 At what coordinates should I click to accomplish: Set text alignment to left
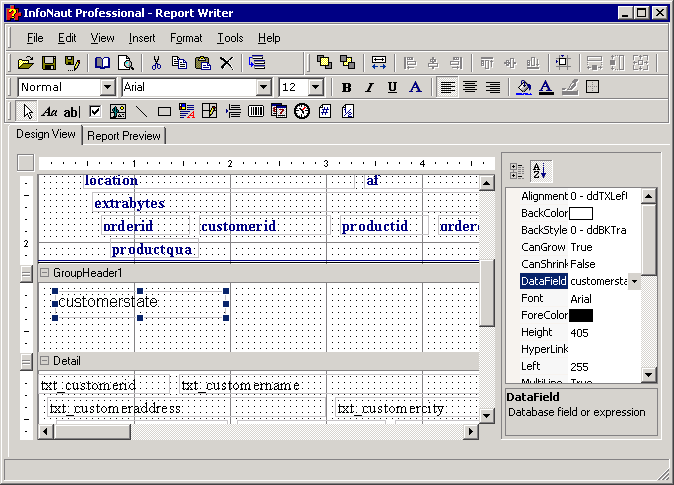[x=447, y=87]
